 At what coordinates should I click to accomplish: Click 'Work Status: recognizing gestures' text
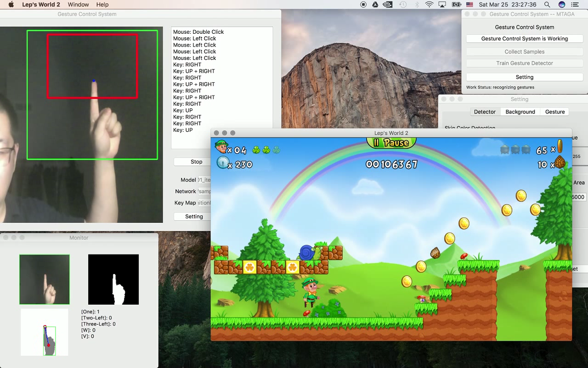click(x=500, y=87)
